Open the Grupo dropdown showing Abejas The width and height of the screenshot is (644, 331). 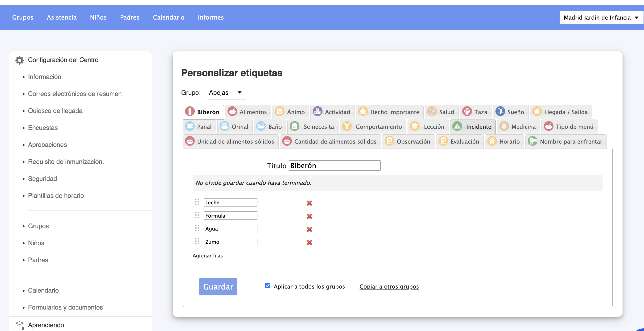pos(226,92)
